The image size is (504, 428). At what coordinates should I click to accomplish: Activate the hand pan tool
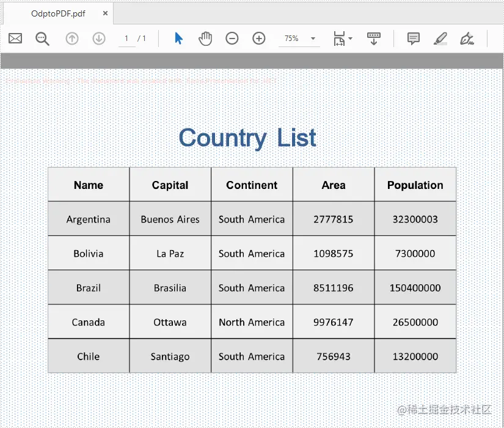click(x=205, y=39)
